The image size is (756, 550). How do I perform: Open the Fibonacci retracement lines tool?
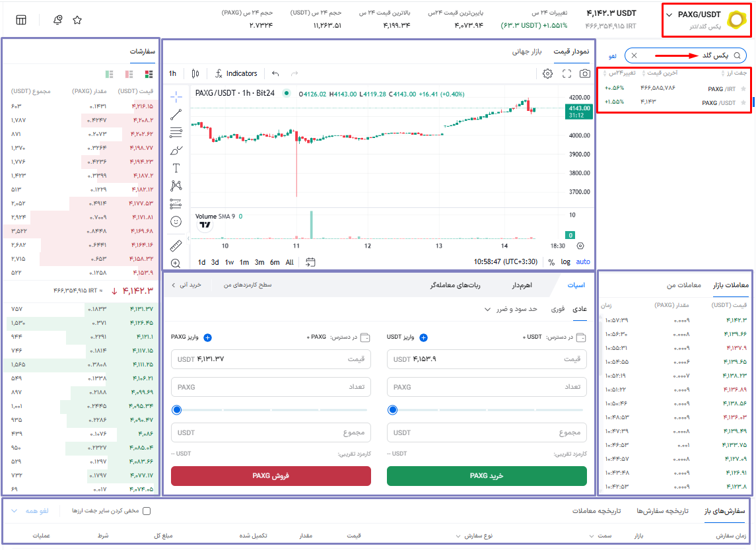coord(176,133)
